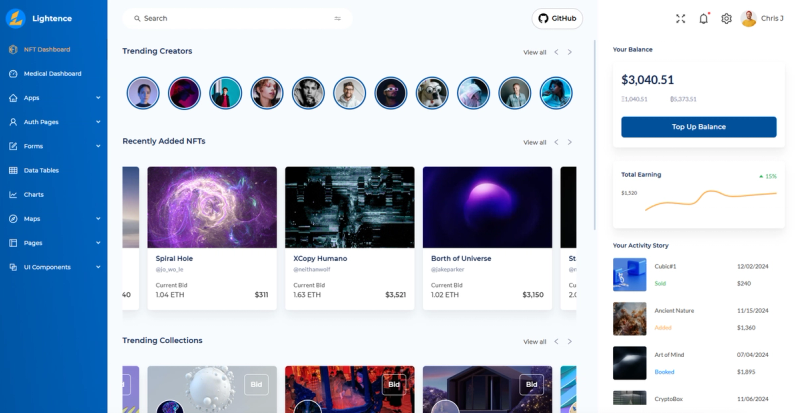Toggle fullscreen mode icon

(x=681, y=18)
